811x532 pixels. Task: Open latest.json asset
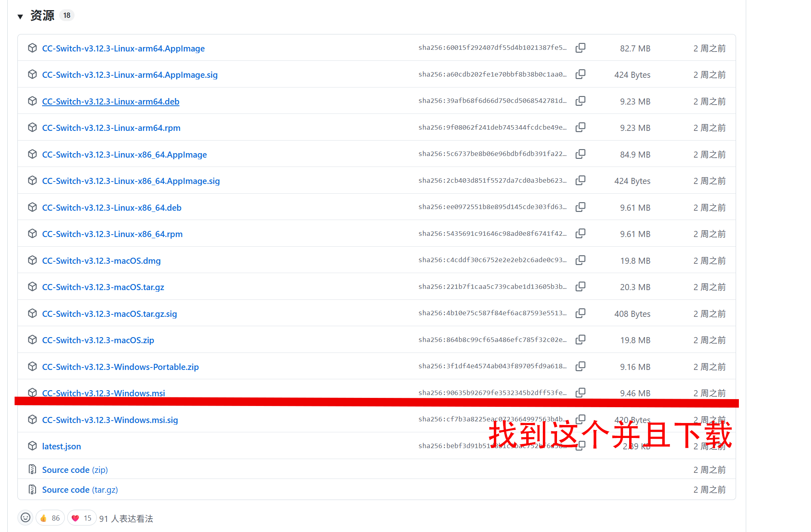(62, 446)
